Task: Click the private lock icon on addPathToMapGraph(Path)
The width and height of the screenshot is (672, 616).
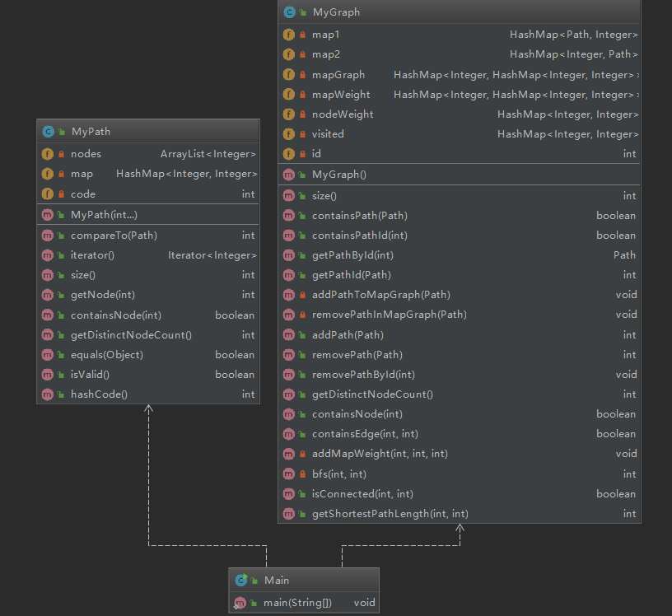Action: [x=302, y=295]
